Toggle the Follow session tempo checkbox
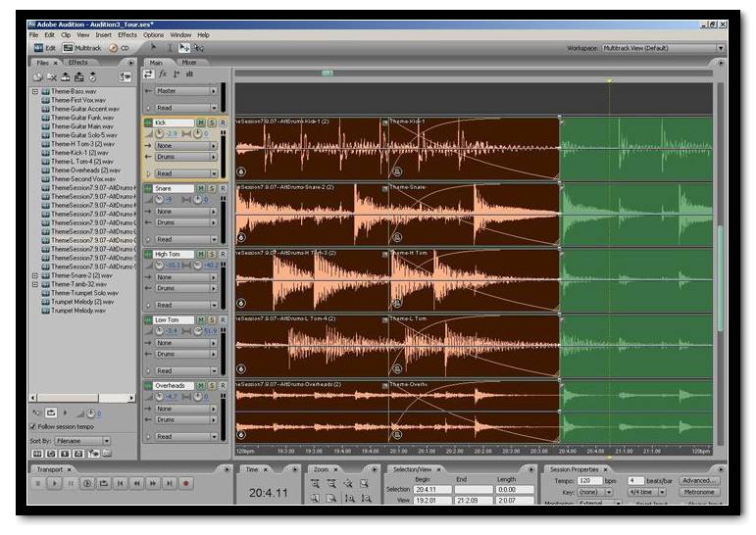 (33, 426)
